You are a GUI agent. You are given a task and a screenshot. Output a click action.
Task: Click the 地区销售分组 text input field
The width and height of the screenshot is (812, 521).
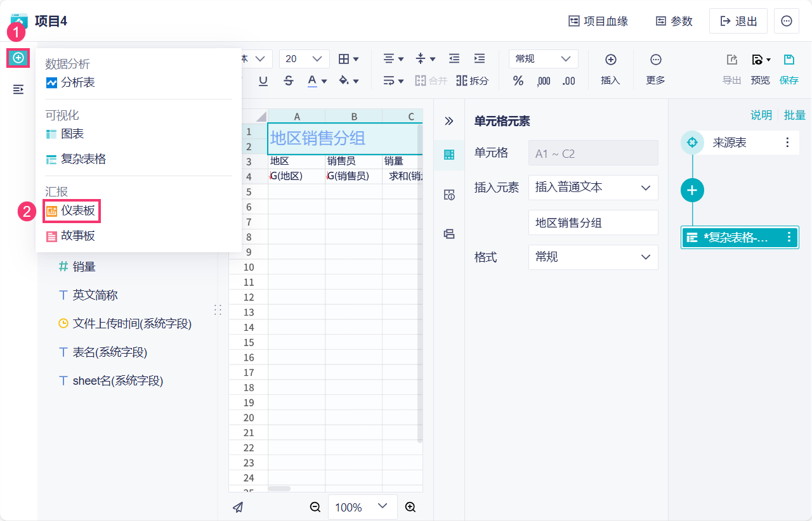593,222
